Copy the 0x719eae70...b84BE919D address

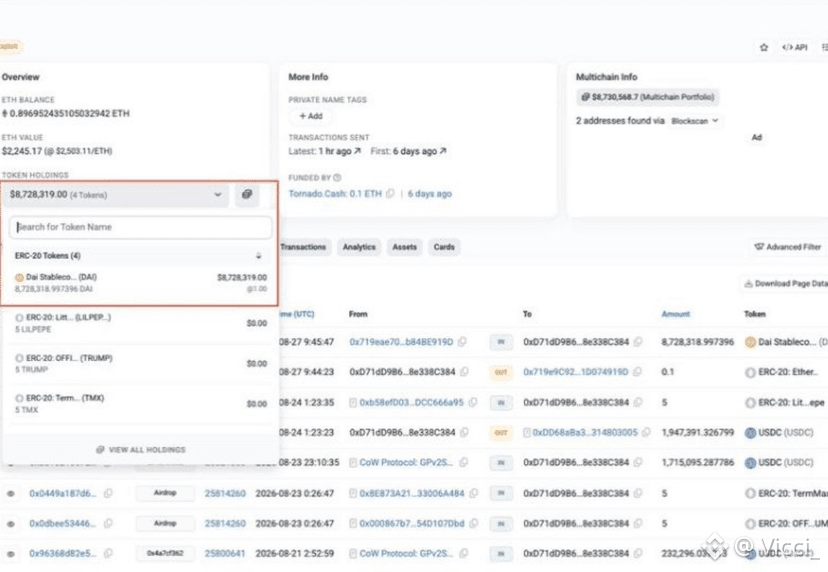tap(463, 342)
